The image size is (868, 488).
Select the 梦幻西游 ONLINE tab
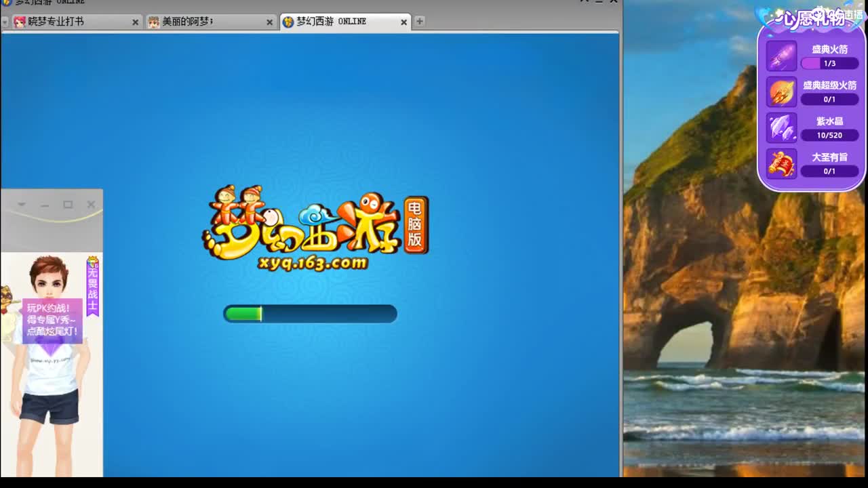(x=345, y=22)
